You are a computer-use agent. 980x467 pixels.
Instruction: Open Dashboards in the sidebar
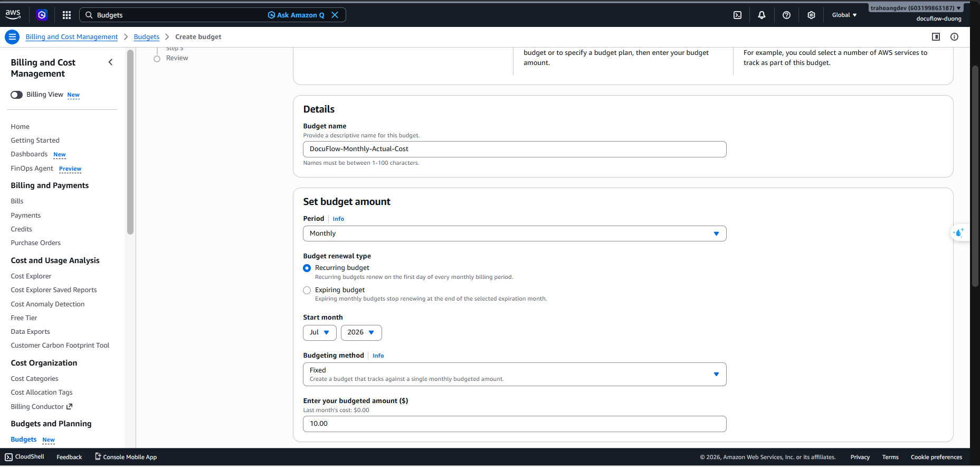tap(29, 154)
